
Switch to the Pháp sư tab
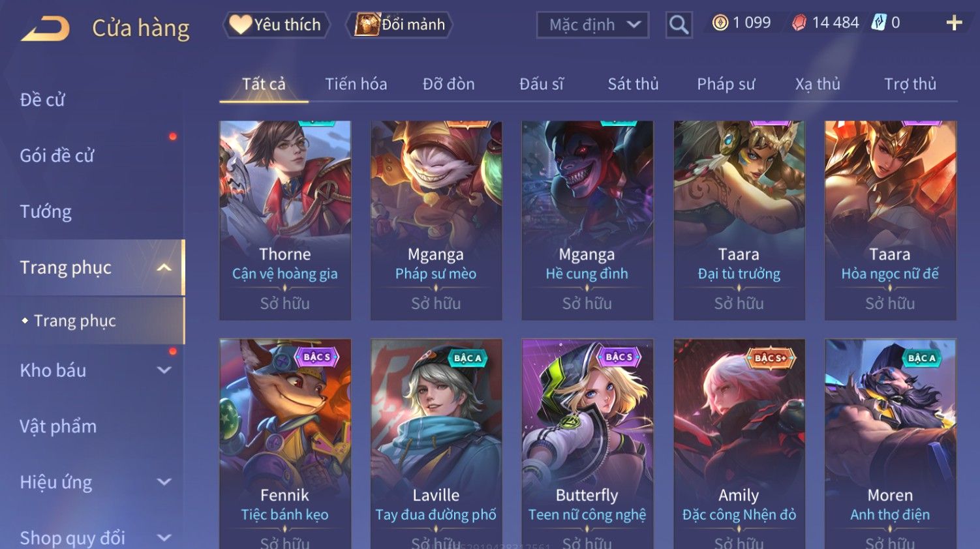pos(726,84)
